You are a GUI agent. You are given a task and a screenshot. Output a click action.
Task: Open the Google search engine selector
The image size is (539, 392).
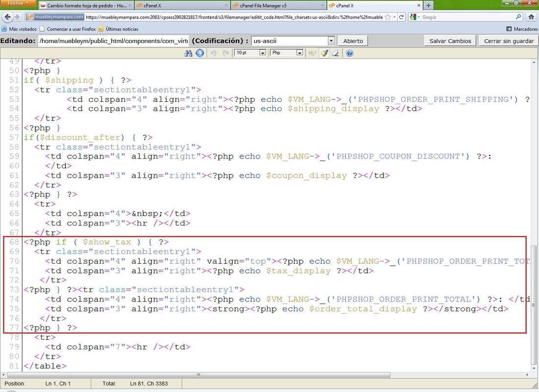[x=415, y=17]
